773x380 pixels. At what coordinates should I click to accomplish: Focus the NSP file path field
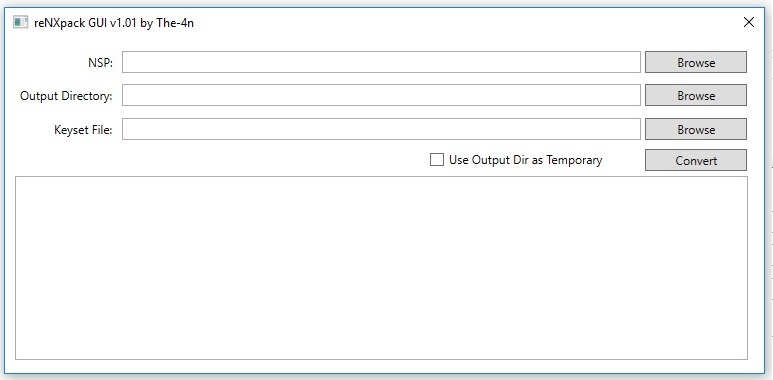[x=381, y=62]
